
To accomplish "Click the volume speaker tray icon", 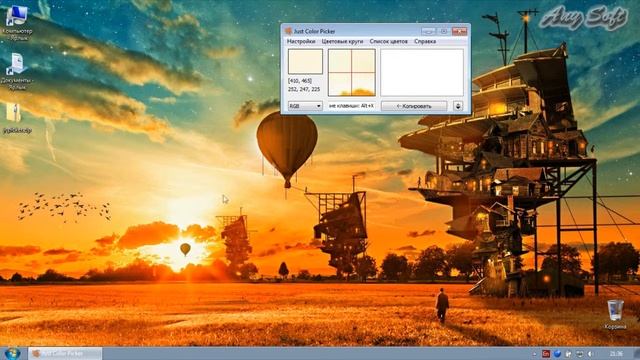I will (591, 354).
